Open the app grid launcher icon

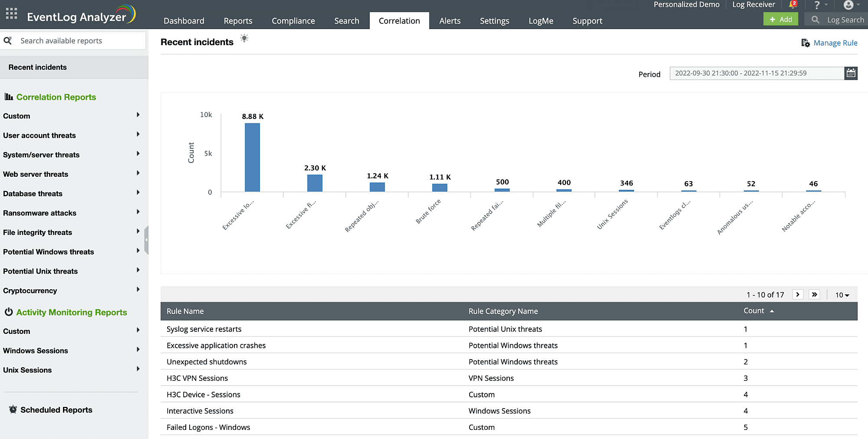(x=11, y=14)
